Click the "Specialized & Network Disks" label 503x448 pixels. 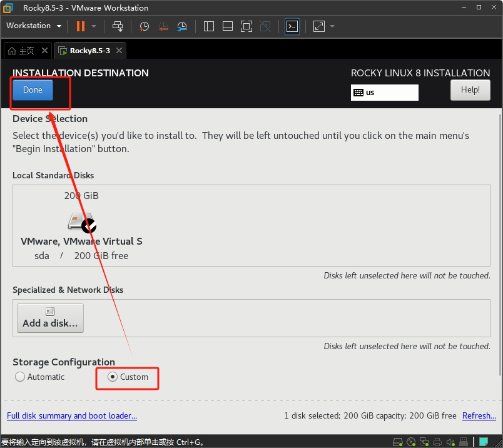[x=68, y=290]
